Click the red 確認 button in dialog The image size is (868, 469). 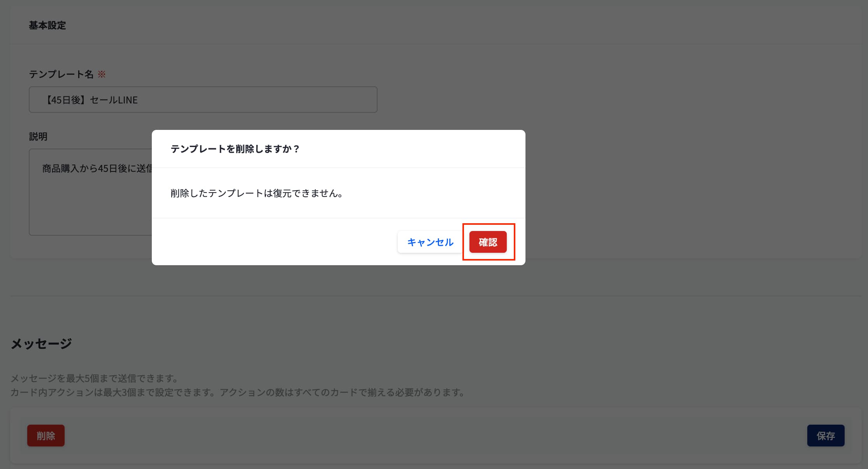click(x=488, y=242)
